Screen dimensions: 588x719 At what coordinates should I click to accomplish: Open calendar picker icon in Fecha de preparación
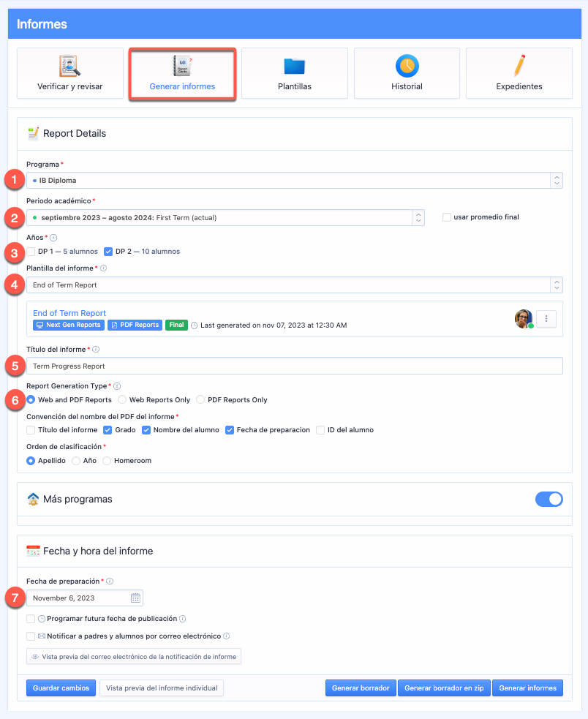pyautogui.click(x=135, y=598)
